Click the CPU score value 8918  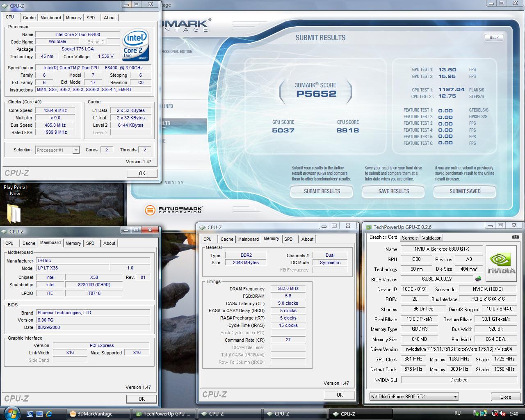[348, 130]
